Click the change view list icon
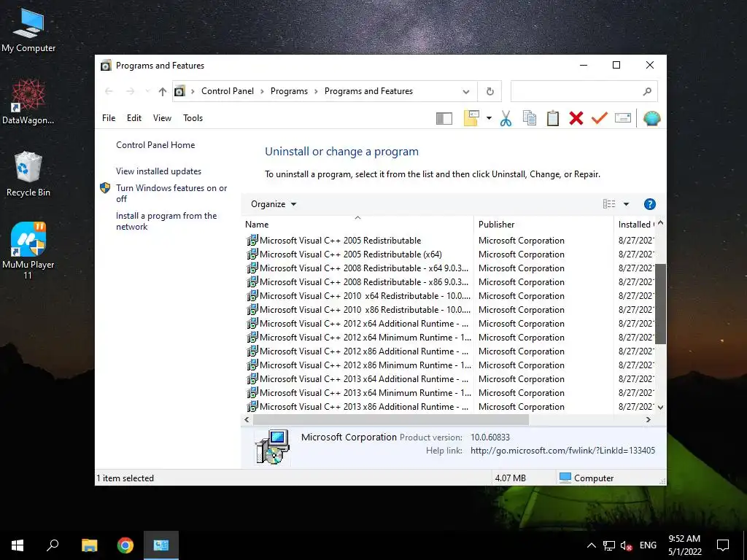The height and width of the screenshot is (560, 747). (609, 204)
